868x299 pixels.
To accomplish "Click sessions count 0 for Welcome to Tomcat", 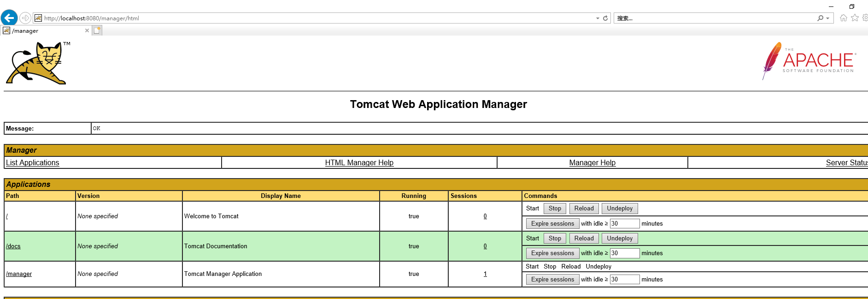I will click(485, 216).
